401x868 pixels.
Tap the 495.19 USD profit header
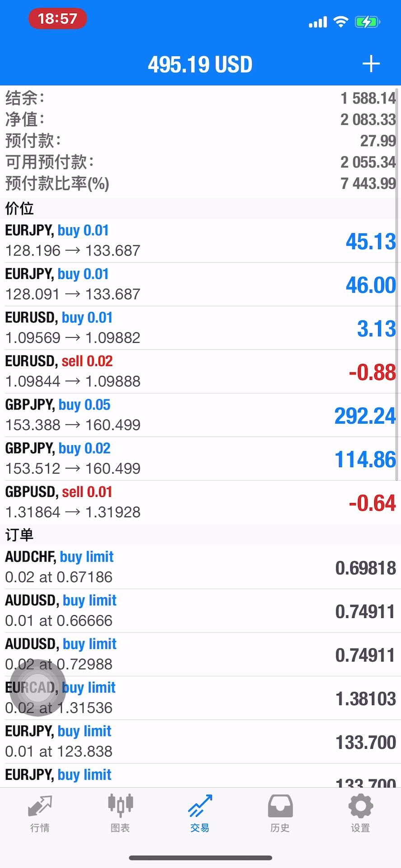tap(200, 65)
